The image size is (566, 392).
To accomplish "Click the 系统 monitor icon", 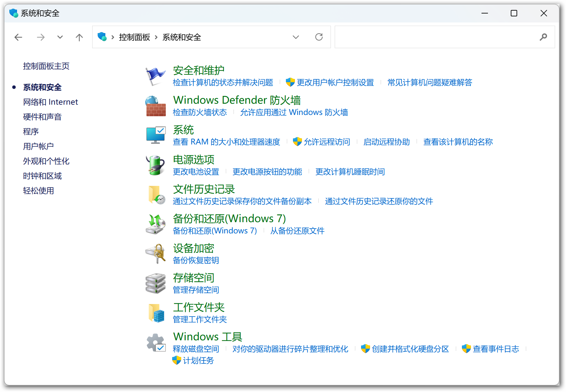I will click(156, 135).
